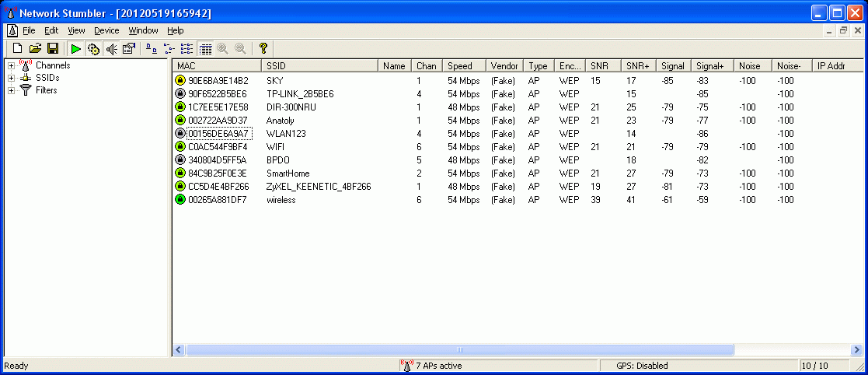
Task: Click the gray lock icon for WLAN123
Action: (x=180, y=134)
